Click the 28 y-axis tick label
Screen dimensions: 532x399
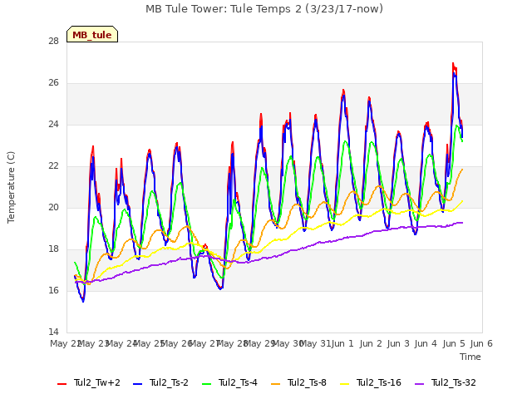pyautogui.click(x=53, y=42)
